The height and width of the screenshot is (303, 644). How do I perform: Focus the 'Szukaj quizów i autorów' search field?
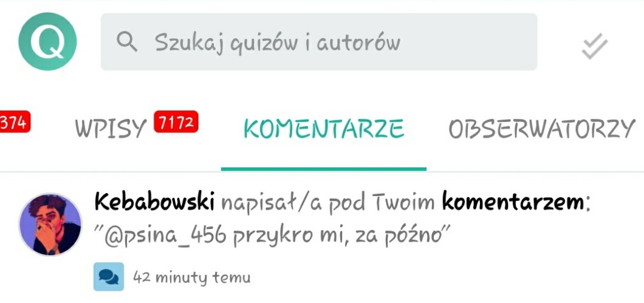(319, 42)
